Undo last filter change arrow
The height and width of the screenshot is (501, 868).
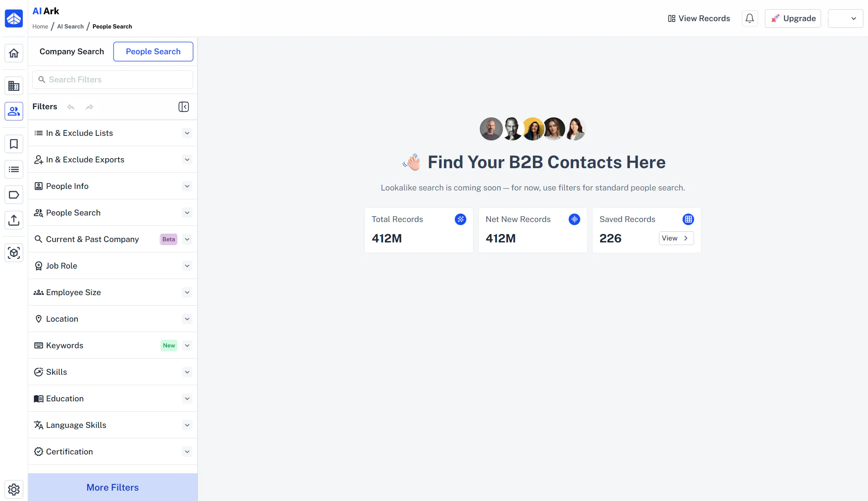point(71,107)
